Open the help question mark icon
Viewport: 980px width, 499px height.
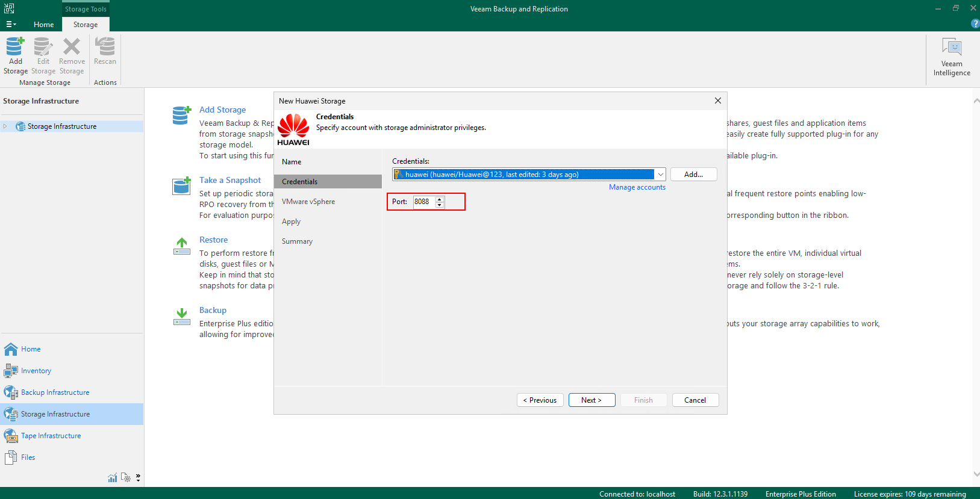coord(975,23)
